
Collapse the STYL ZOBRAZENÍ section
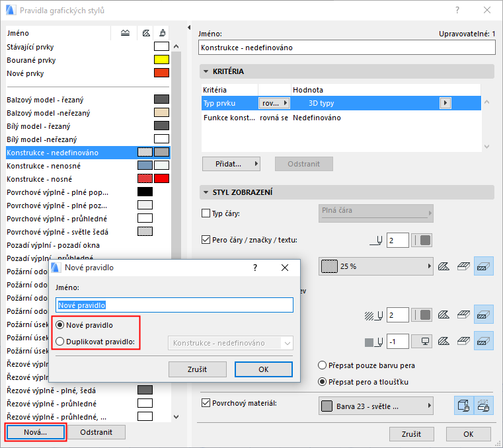coord(206,192)
